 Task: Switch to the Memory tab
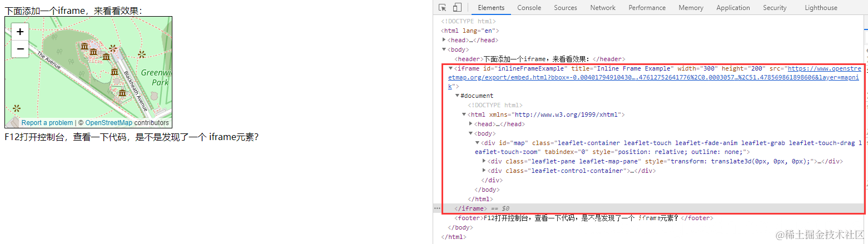coord(691,7)
